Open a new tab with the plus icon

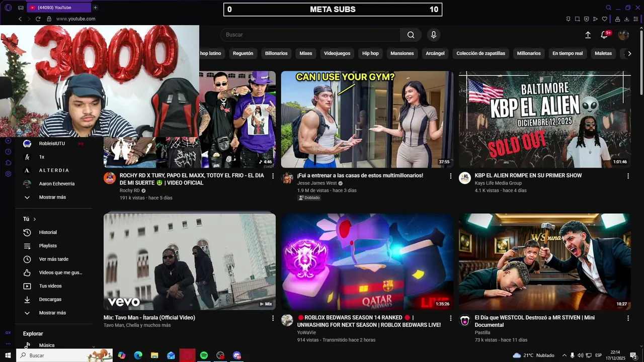(95, 8)
